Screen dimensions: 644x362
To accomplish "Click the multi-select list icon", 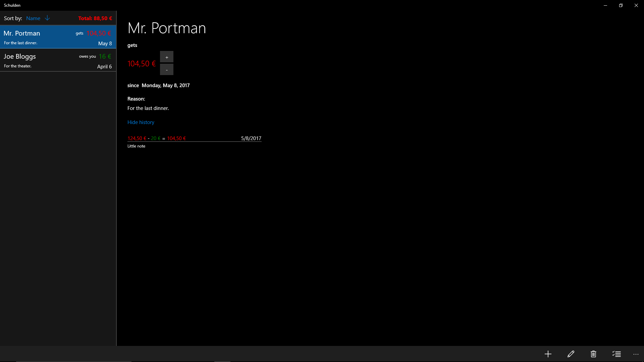I will pos(616,354).
